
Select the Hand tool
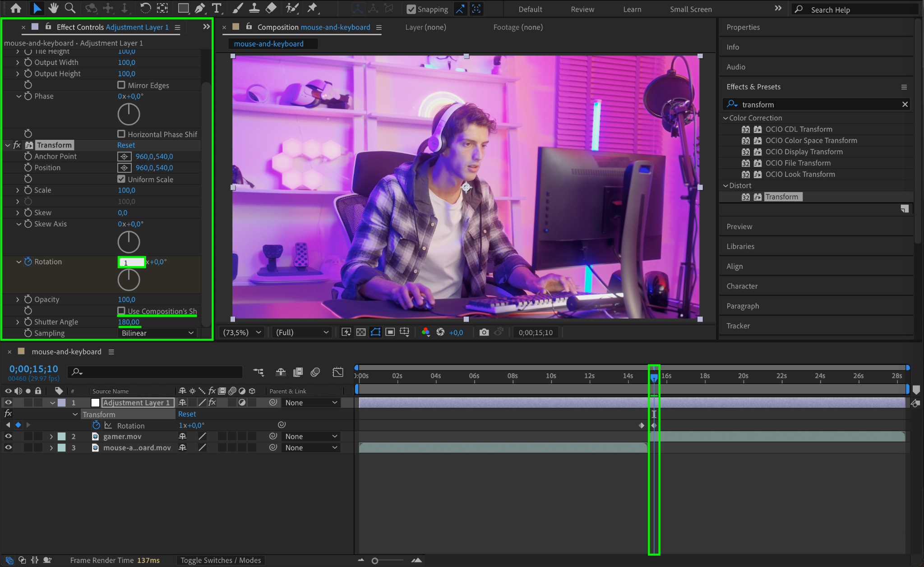54,8
